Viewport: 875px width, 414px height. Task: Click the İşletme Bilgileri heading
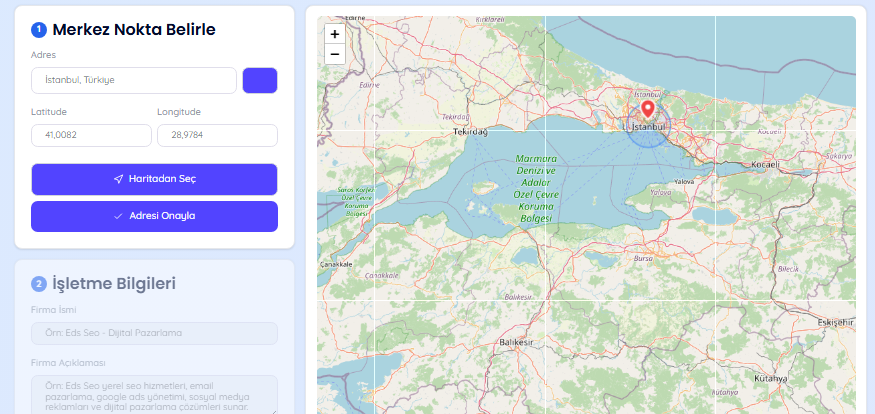tap(114, 283)
